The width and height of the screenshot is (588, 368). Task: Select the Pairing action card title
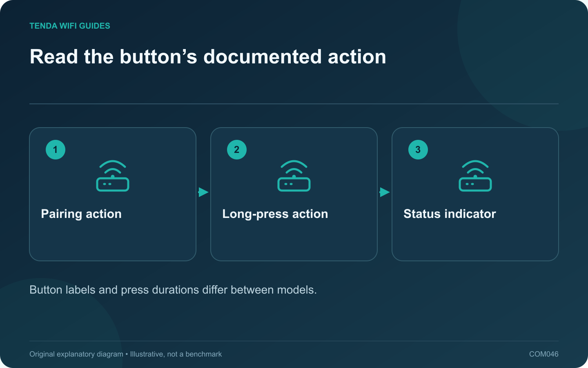pos(81,214)
